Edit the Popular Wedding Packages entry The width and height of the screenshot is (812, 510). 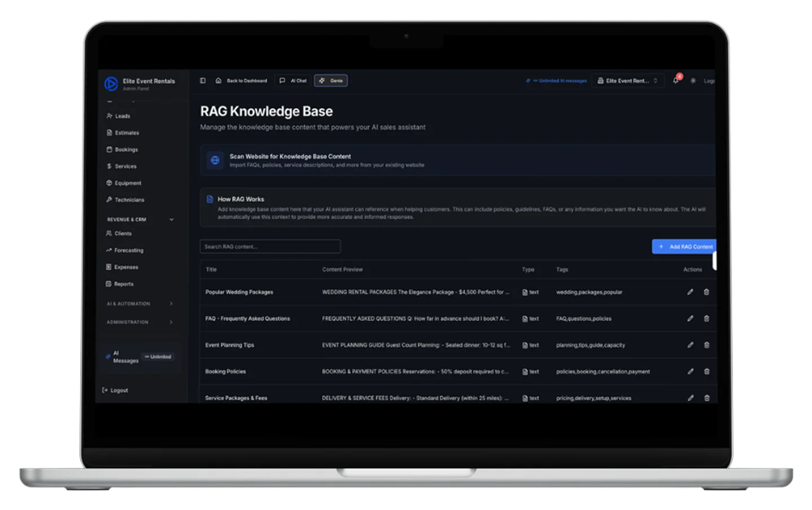[x=690, y=292]
